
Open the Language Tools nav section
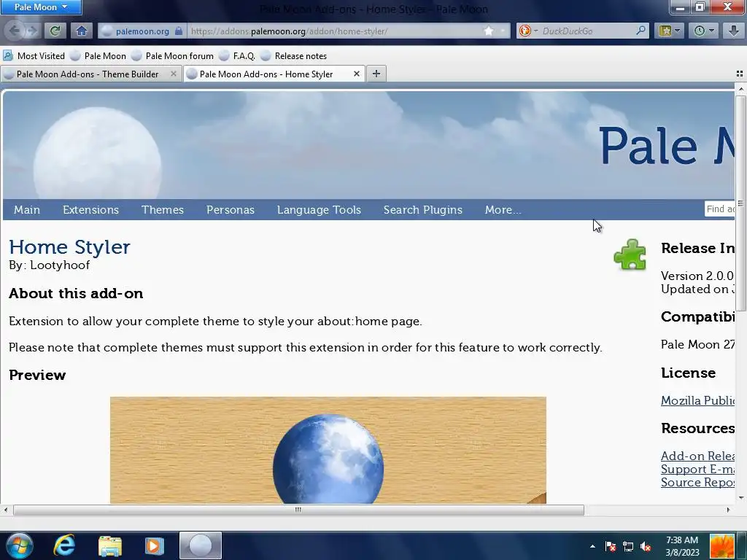319,209
